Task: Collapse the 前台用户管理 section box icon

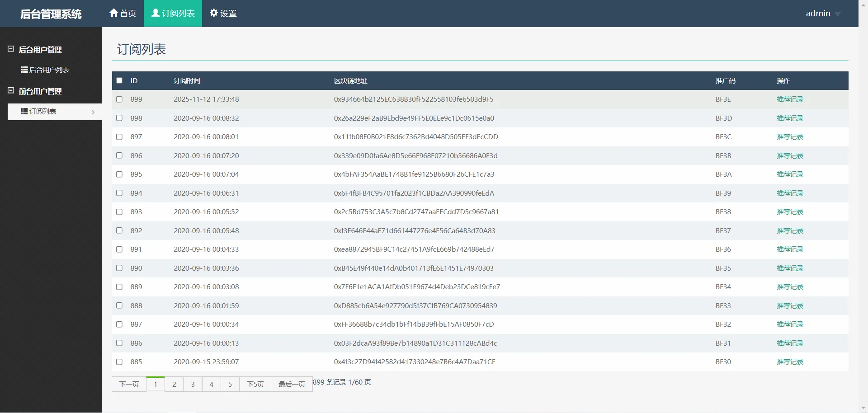Action: 11,90
